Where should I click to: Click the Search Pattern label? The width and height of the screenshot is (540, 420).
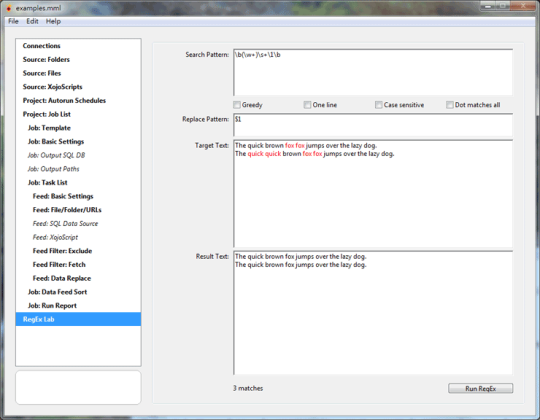(207, 54)
